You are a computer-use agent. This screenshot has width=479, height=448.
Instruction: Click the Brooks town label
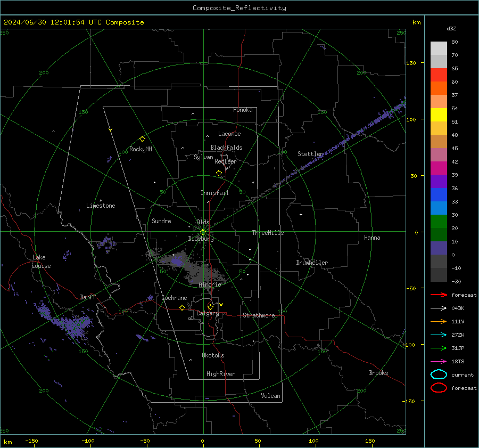pos(378,373)
